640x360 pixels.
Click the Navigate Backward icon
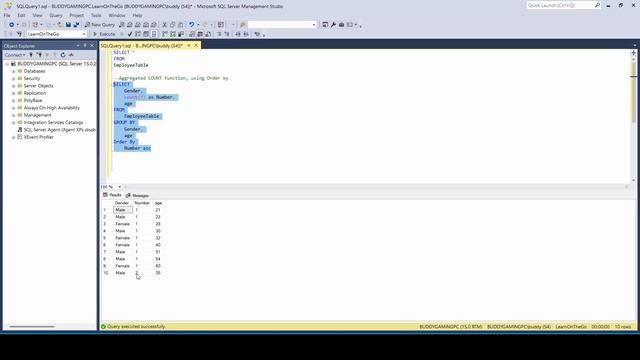pos(11,25)
